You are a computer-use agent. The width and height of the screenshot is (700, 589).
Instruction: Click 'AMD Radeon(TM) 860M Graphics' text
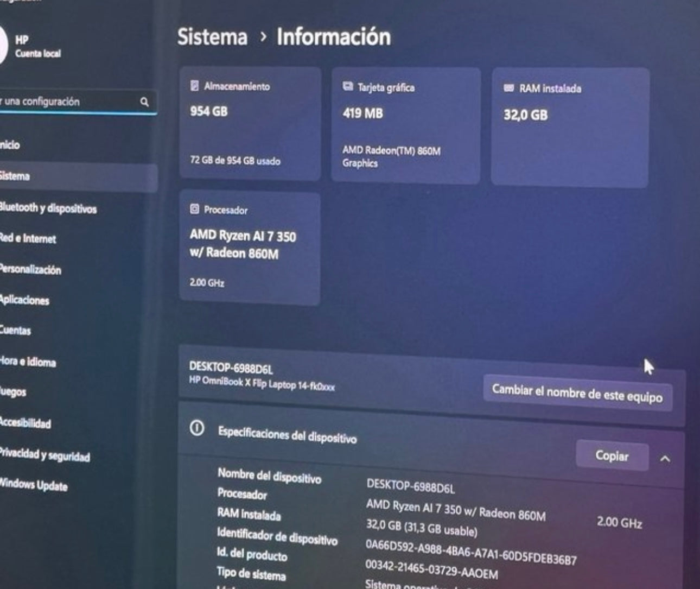click(x=391, y=156)
